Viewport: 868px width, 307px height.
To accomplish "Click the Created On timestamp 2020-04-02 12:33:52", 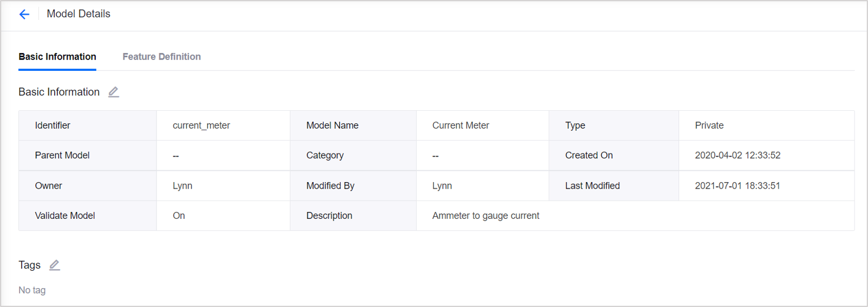I will pyautogui.click(x=737, y=156).
